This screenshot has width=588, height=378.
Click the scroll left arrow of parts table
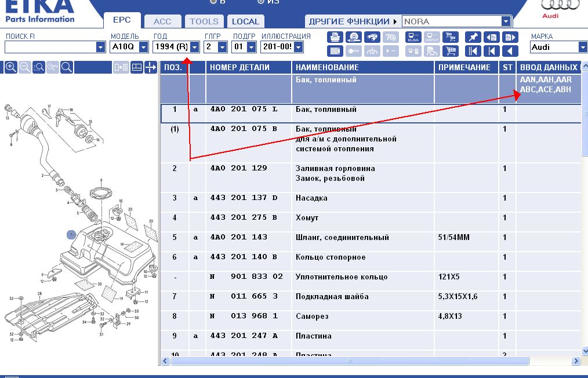[165, 361]
